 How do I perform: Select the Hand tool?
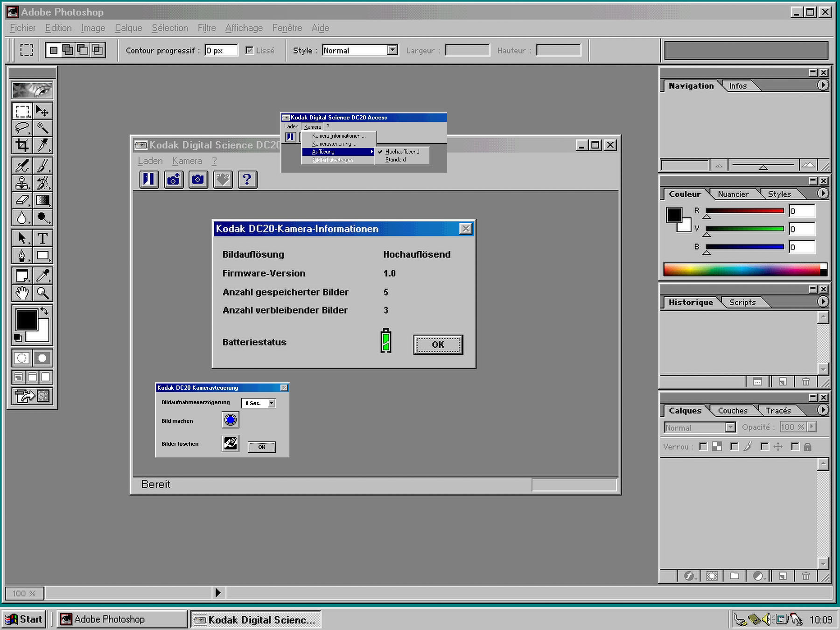coord(22,293)
